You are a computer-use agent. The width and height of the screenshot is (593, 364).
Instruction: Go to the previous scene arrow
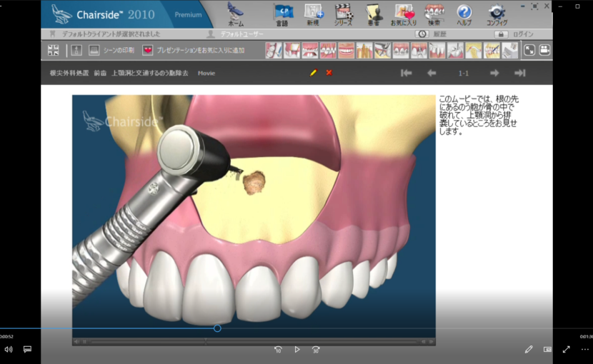(432, 73)
